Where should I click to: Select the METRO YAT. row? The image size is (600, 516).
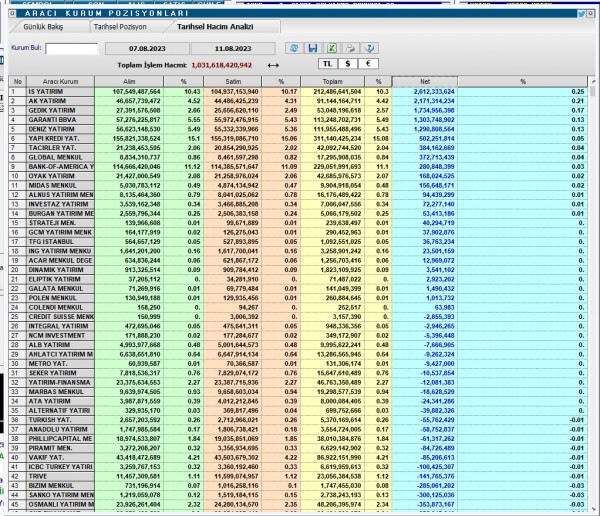298,364
